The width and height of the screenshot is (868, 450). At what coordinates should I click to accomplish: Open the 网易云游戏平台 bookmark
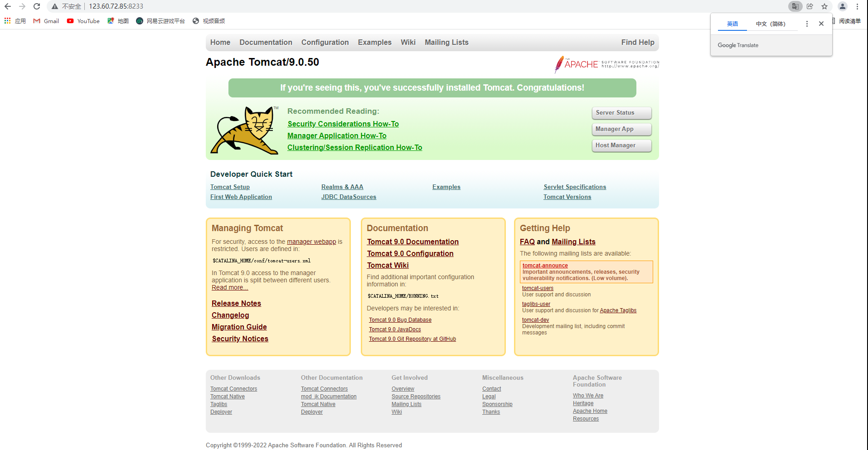(160, 21)
